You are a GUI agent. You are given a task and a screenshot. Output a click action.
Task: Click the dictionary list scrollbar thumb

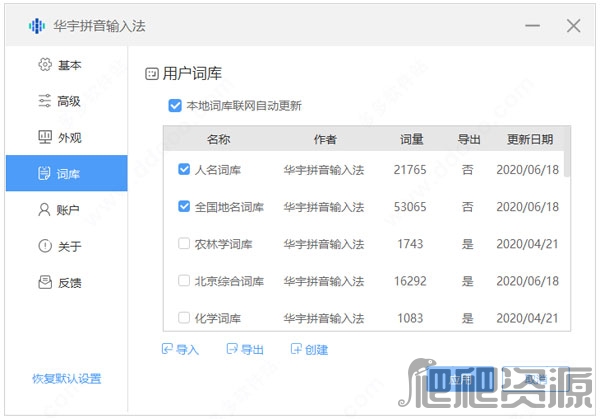click(567, 152)
